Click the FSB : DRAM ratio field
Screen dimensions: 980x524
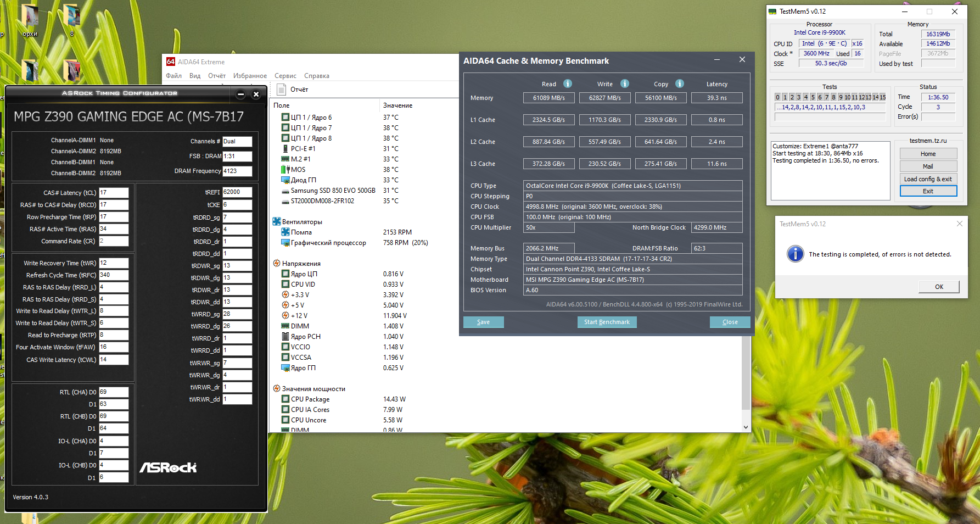tap(237, 156)
